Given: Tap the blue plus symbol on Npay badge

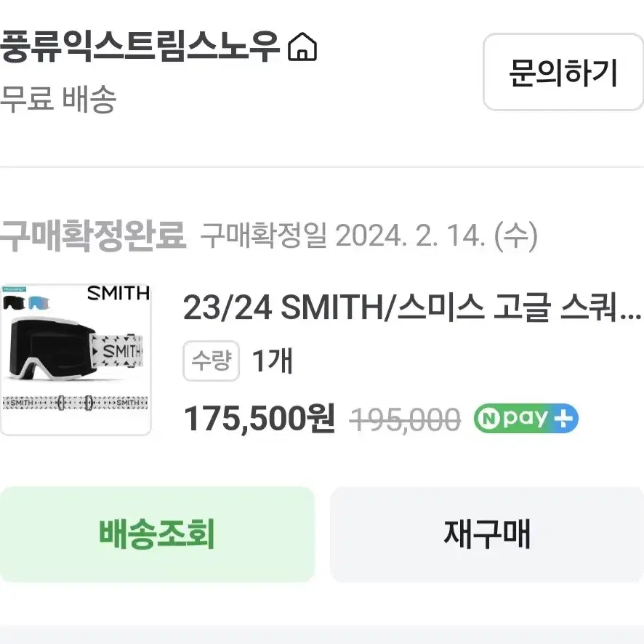Looking at the screenshot, I should point(563,418).
